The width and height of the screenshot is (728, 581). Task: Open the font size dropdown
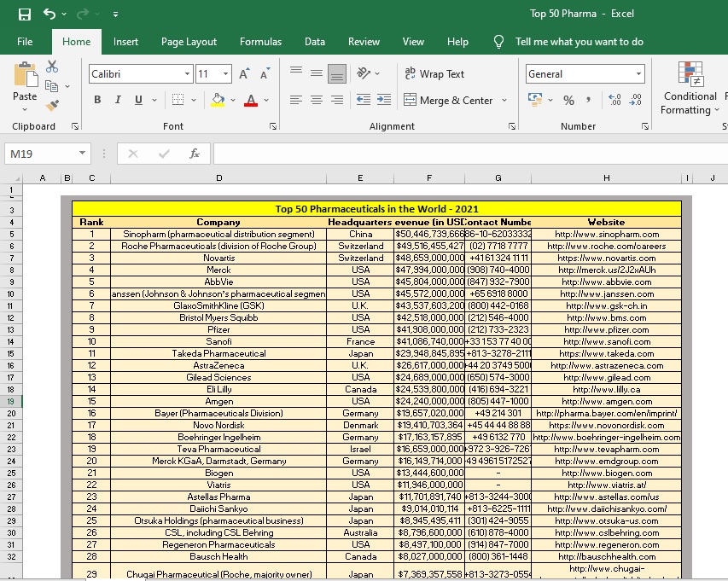click(225, 73)
